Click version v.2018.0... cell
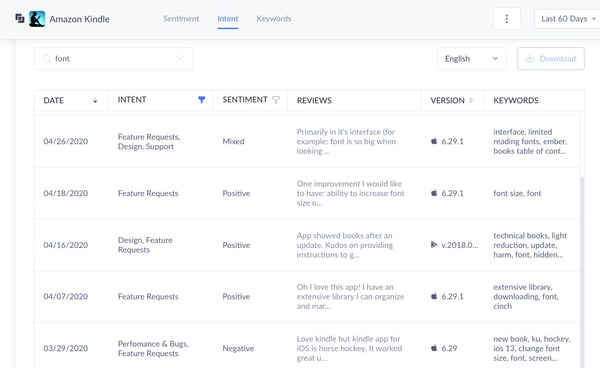600x368 pixels. pyautogui.click(x=460, y=245)
